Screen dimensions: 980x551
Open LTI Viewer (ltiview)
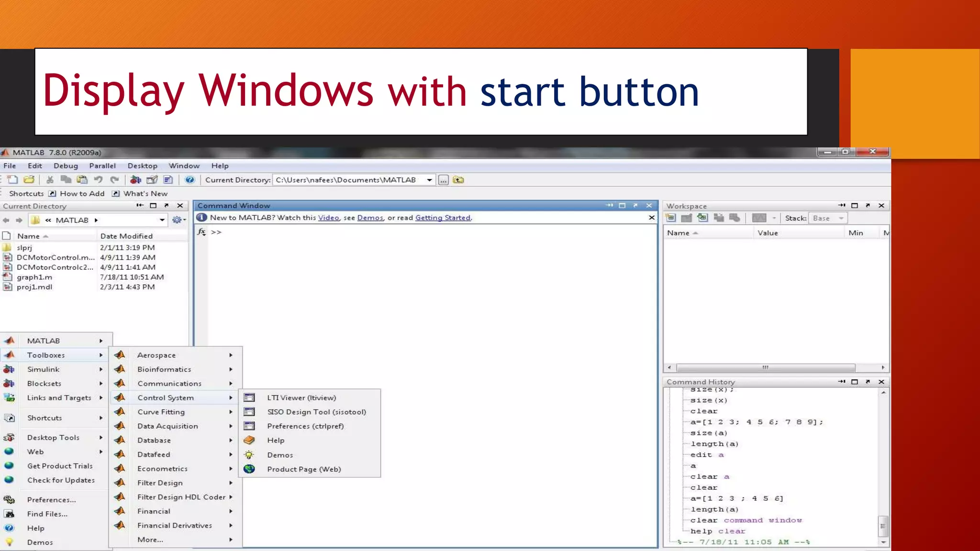click(310, 397)
